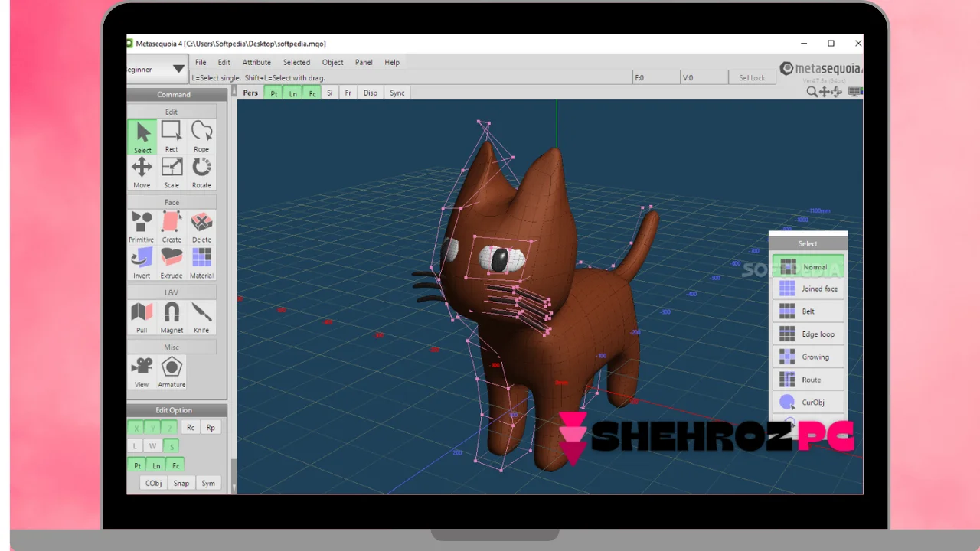Open the Selected menu

[x=296, y=62]
